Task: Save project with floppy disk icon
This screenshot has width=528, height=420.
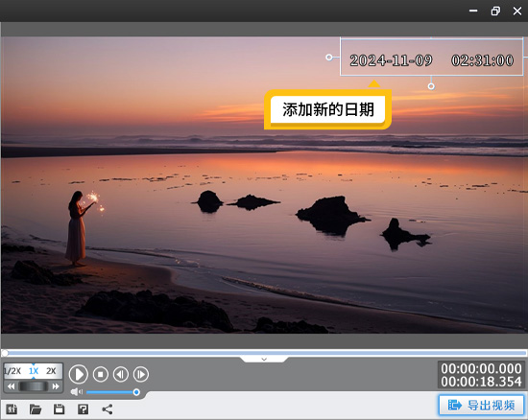Action: [x=59, y=409]
